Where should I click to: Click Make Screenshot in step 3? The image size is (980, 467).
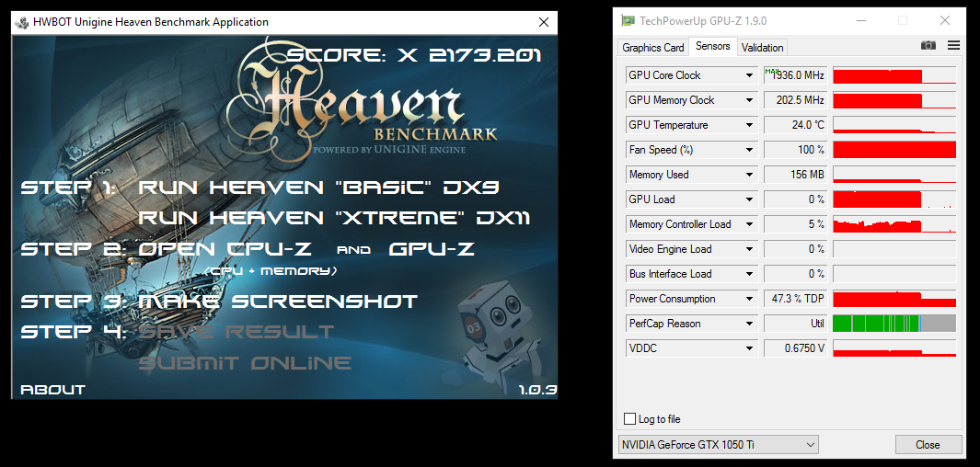(x=278, y=301)
